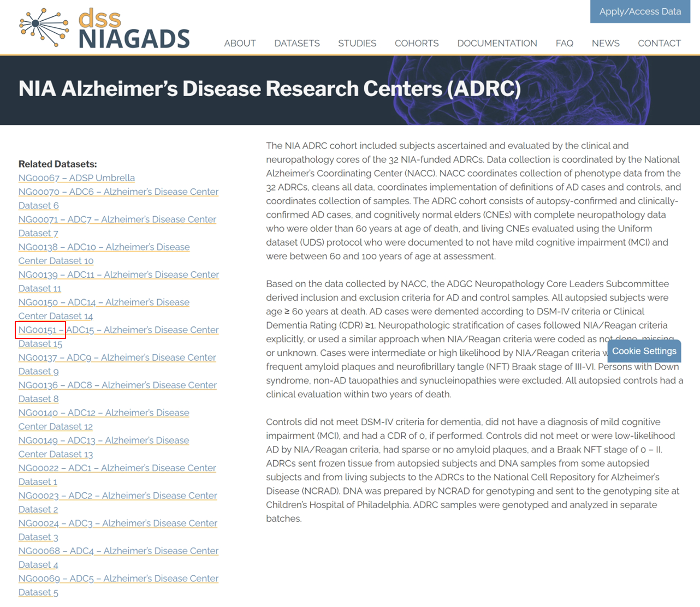The width and height of the screenshot is (700, 607).
Task: Visit the NG00151 ADC15 dataset link
Action: [x=118, y=330]
